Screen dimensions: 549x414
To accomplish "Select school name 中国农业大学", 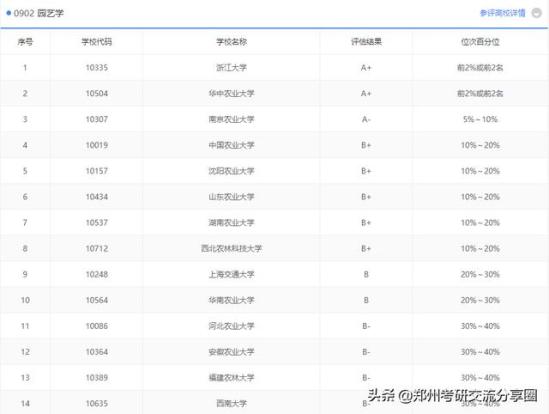I will click(x=231, y=145).
